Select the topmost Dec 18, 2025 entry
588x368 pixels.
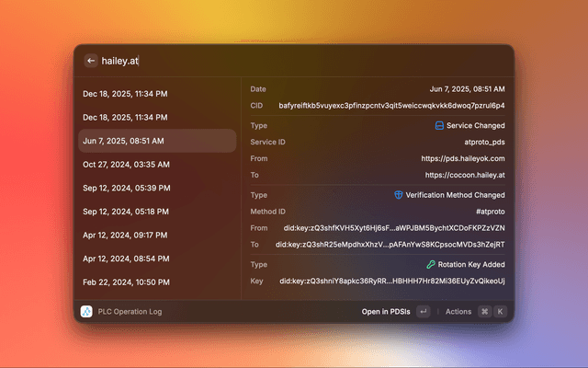125,94
